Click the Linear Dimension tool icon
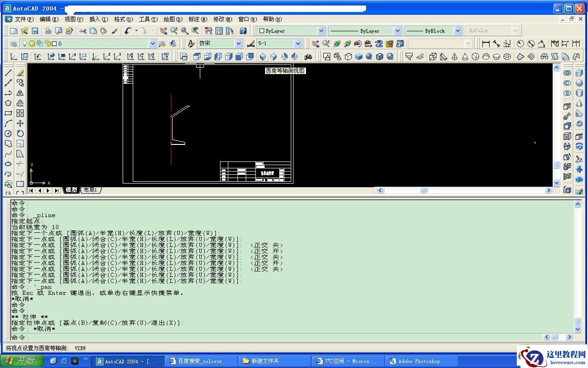Image resolution: width=588 pixels, height=368 pixels. coord(486,44)
